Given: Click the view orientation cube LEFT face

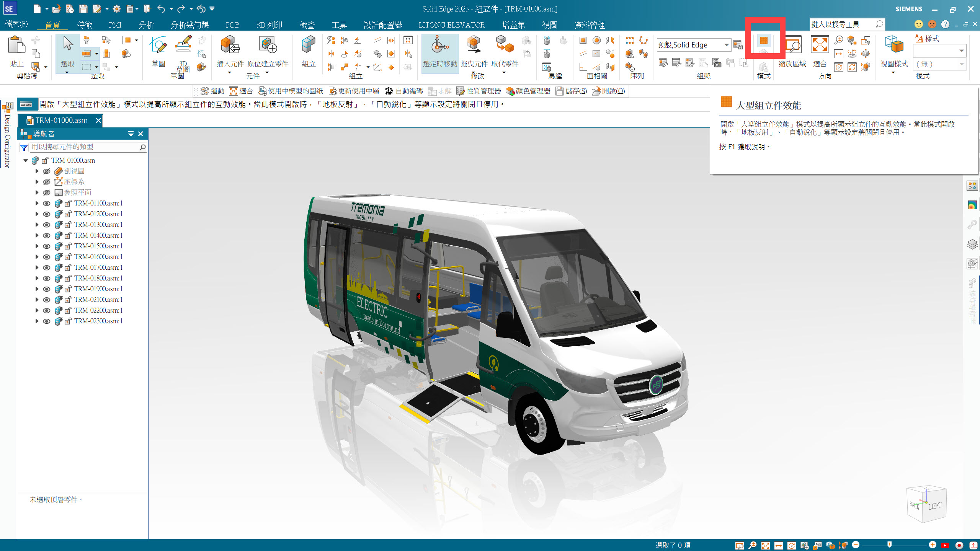Looking at the screenshot, I should (934, 506).
